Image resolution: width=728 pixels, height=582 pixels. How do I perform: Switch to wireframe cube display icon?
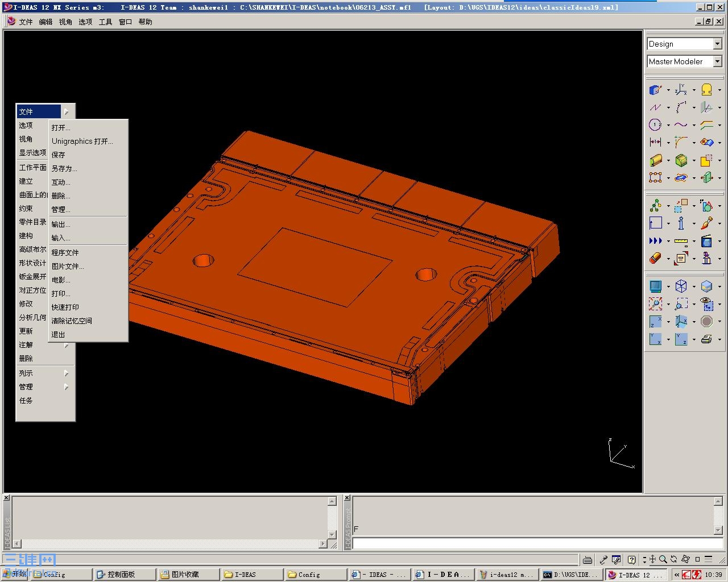point(681,286)
